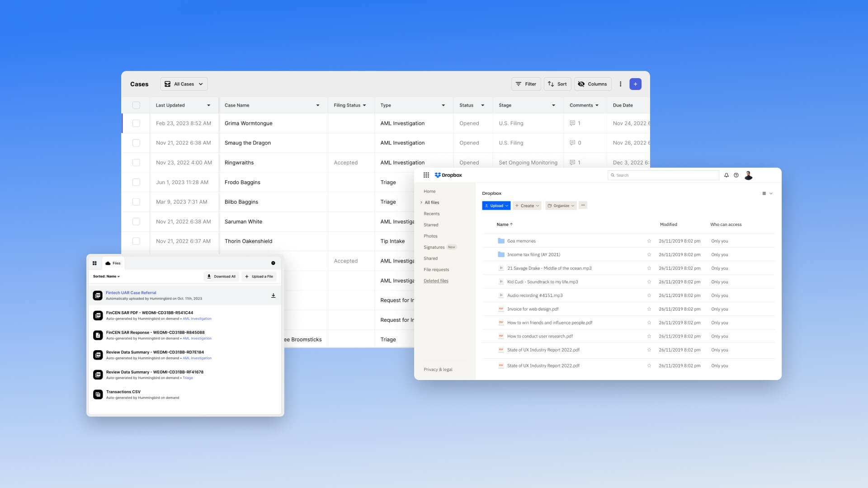Open the Dropbox user avatar
The width and height of the screenshot is (868, 488).
pos(748,175)
